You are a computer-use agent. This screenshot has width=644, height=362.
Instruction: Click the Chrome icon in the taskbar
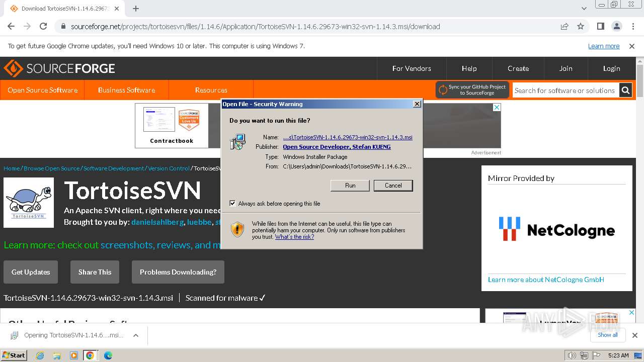click(90, 355)
